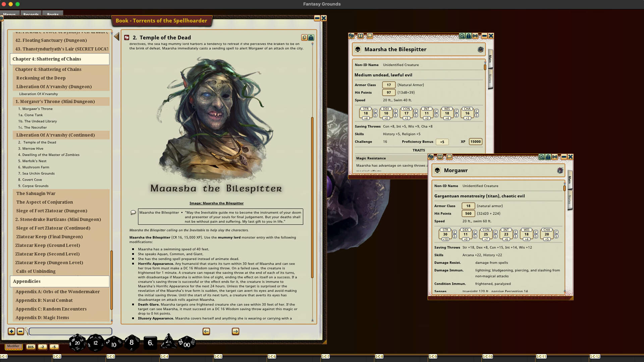Click the -5 modifier button
The width and height of the screenshot is (644, 362).
[54, 347]
